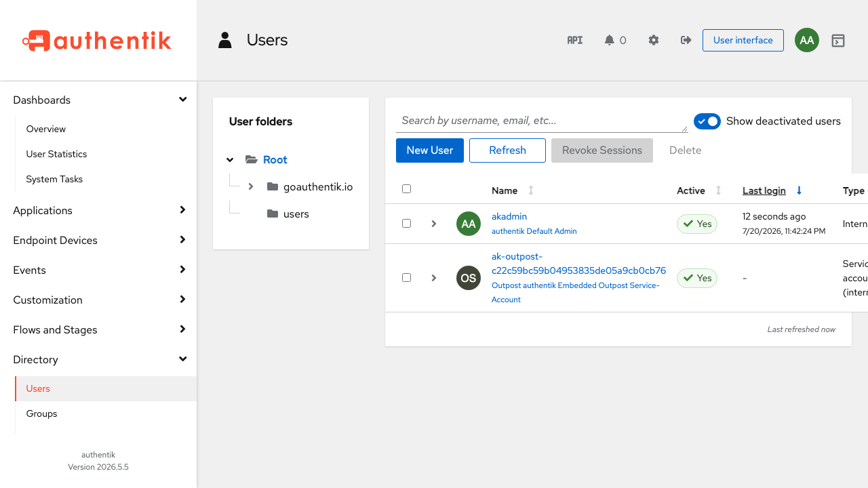The image size is (868, 488).
Task: Click the Refresh button
Action: coord(507,150)
